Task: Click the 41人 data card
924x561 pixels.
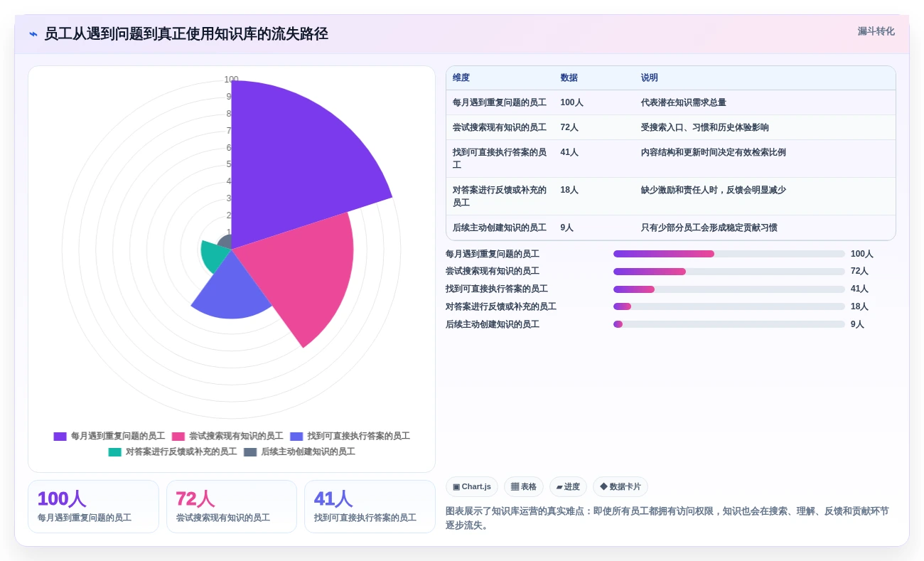Action: coord(370,506)
